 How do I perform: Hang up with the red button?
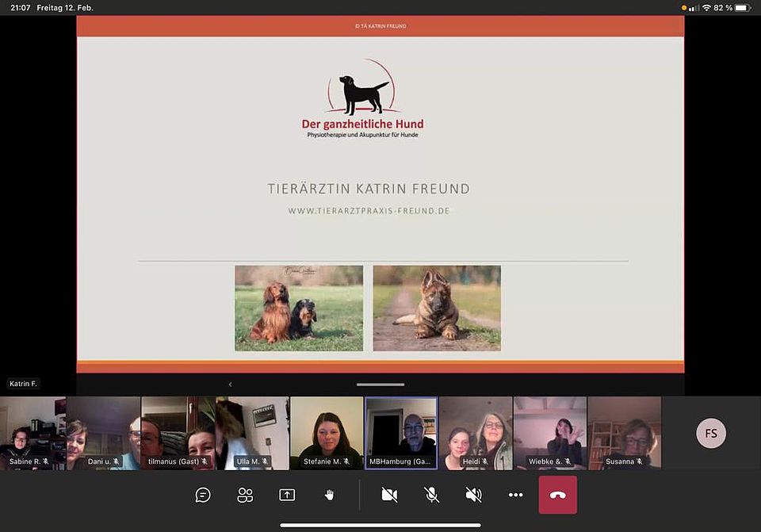pyautogui.click(x=557, y=495)
